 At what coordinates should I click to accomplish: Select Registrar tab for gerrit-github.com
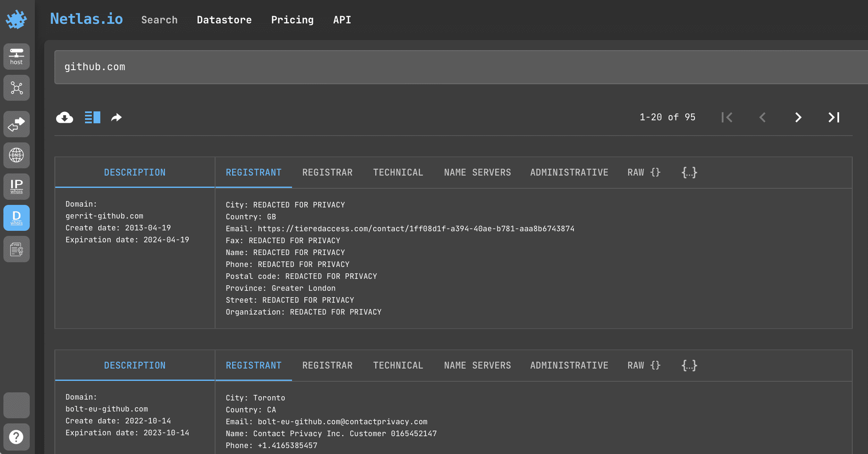[x=327, y=173]
